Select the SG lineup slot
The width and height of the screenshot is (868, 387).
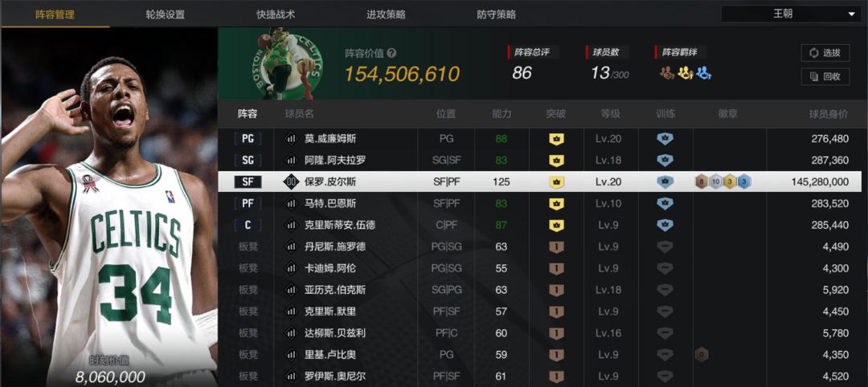click(248, 161)
